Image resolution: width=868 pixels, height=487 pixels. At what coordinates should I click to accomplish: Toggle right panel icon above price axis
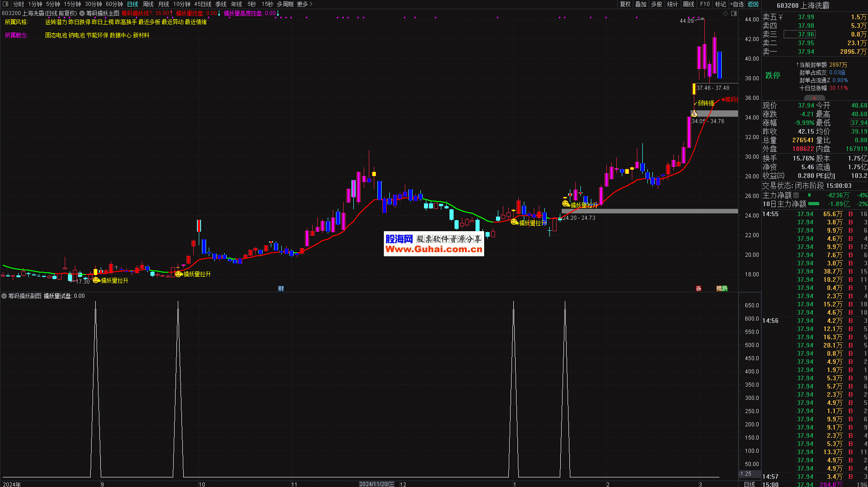click(734, 14)
